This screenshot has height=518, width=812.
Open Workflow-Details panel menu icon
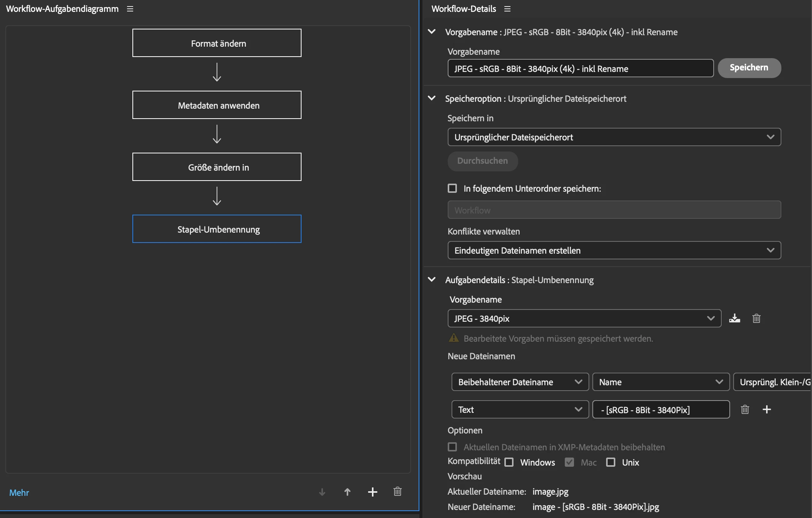tap(507, 9)
